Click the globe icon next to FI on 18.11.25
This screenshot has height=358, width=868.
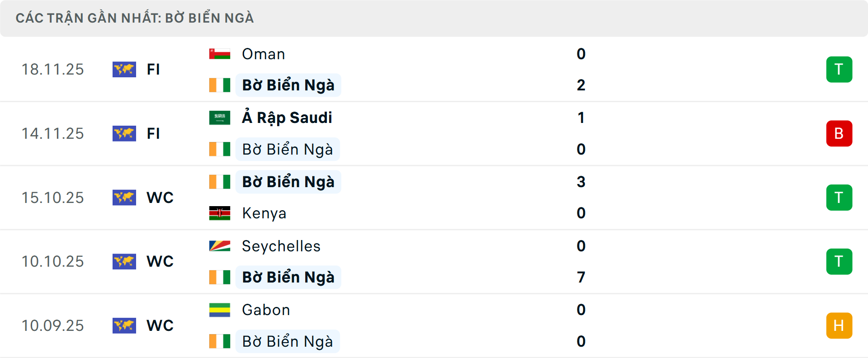[124, 69]
